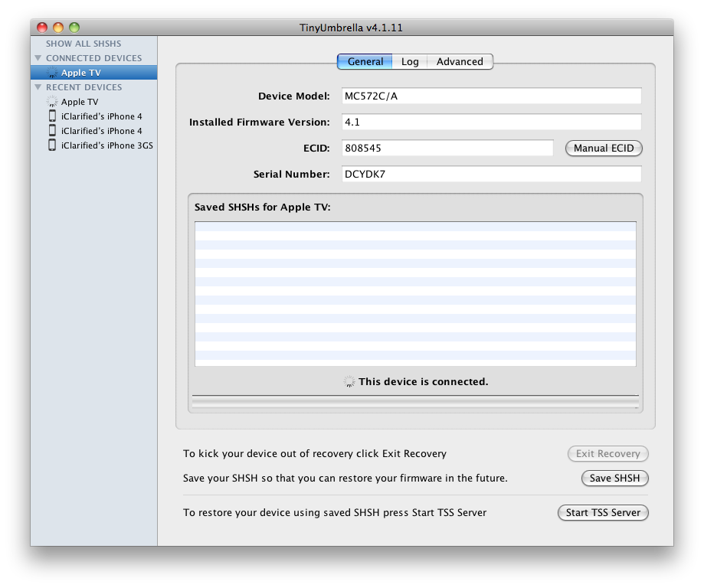The image size is (704, 588).
Task: Click the spinner beside 'This device is connected'
Action: point(349,381)
